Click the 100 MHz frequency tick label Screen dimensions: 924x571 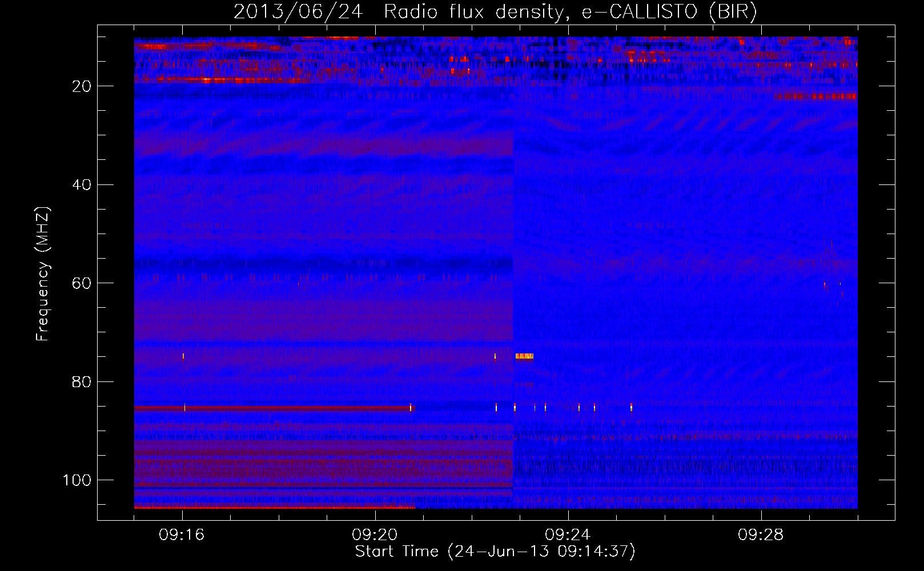[77, 480]
